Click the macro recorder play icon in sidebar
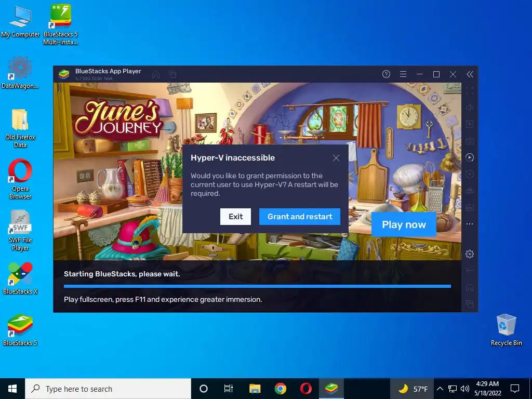Image resolution: width=532 pixels, height=399 pixels. (470, 157)
